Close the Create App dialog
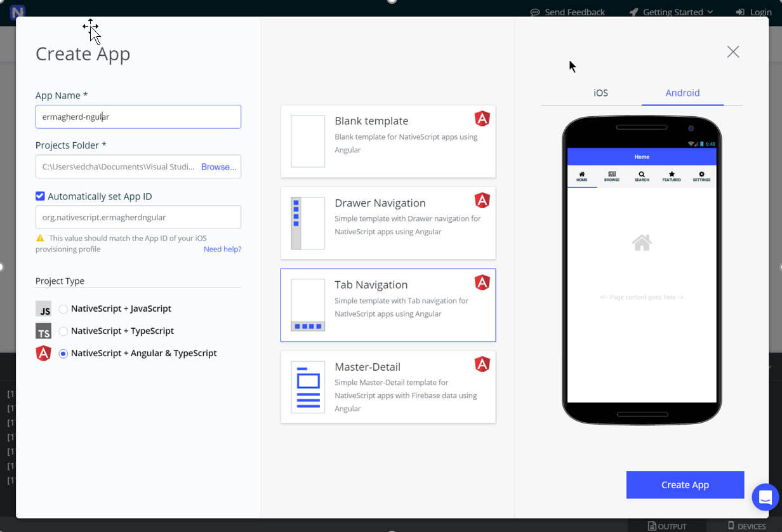Viewport: 782px width, 532px height. pyautogui.click(x=733, y=52)
